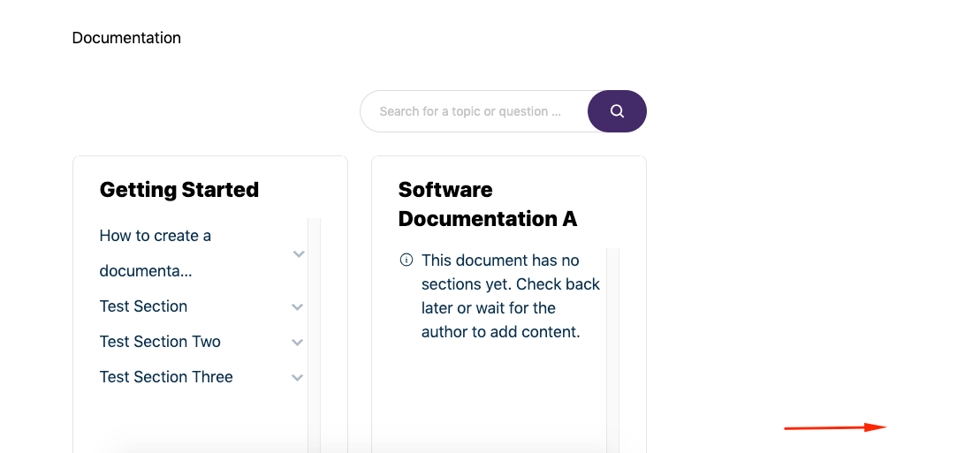Click the Getting Started card scrollbar

(x=314, y=336)
